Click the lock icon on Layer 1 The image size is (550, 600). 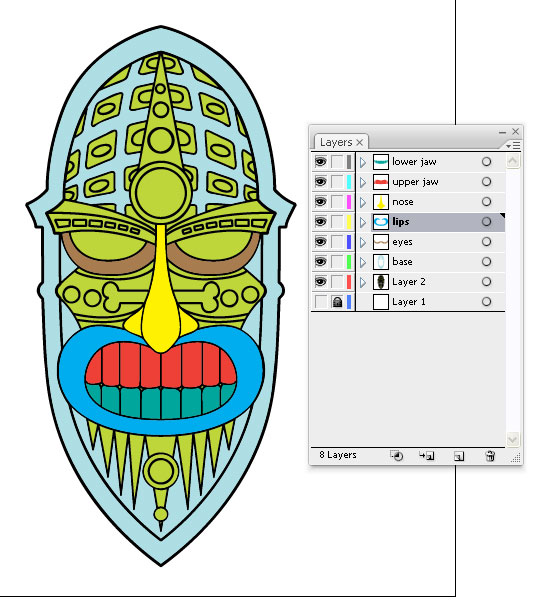[337, 302]
